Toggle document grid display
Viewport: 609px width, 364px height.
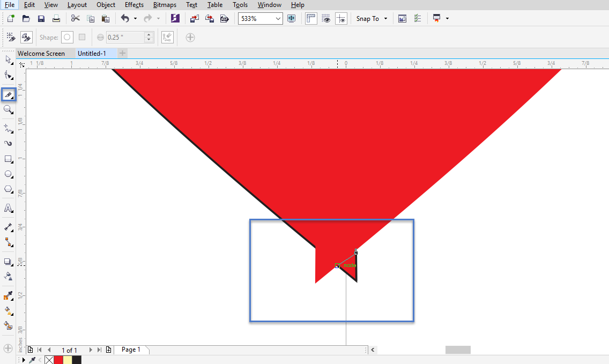(326, 18)
